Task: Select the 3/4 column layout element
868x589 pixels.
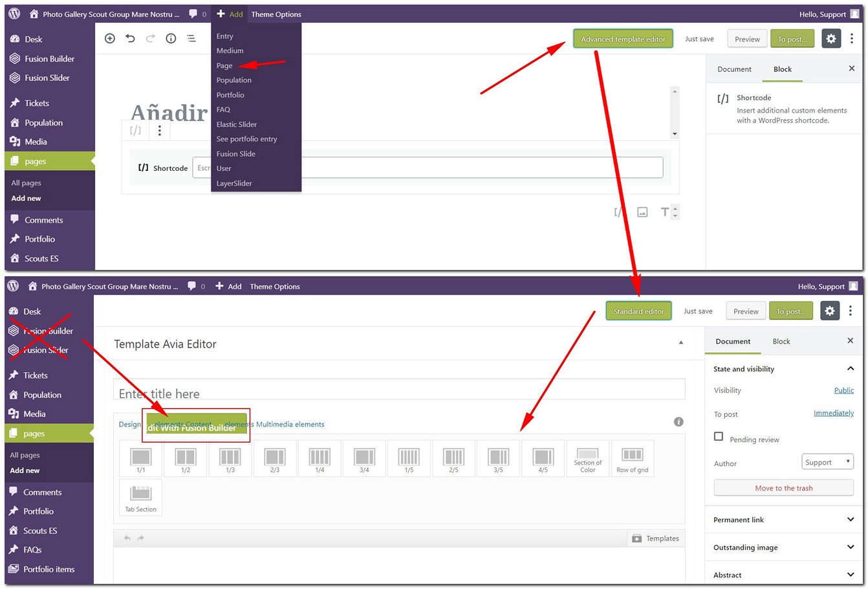Action: (x=364, y=459)
